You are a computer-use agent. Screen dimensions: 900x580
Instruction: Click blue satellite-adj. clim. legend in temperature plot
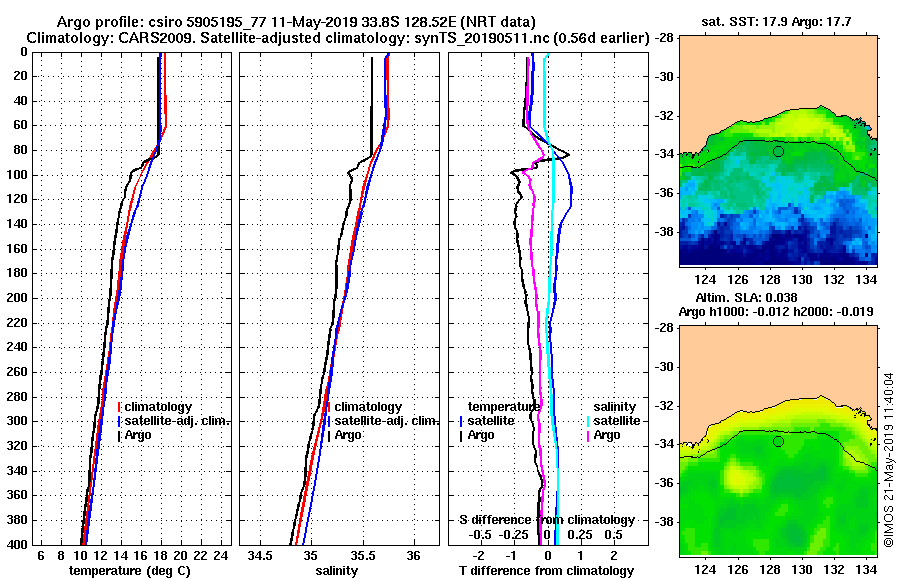click(173, 421)
